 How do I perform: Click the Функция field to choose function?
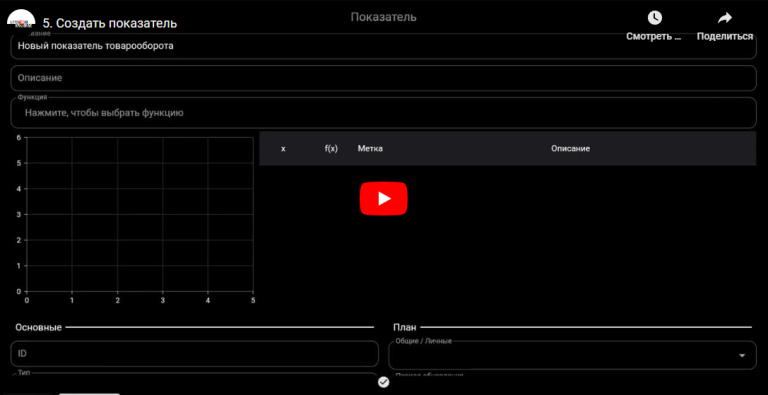click(384, 113)
